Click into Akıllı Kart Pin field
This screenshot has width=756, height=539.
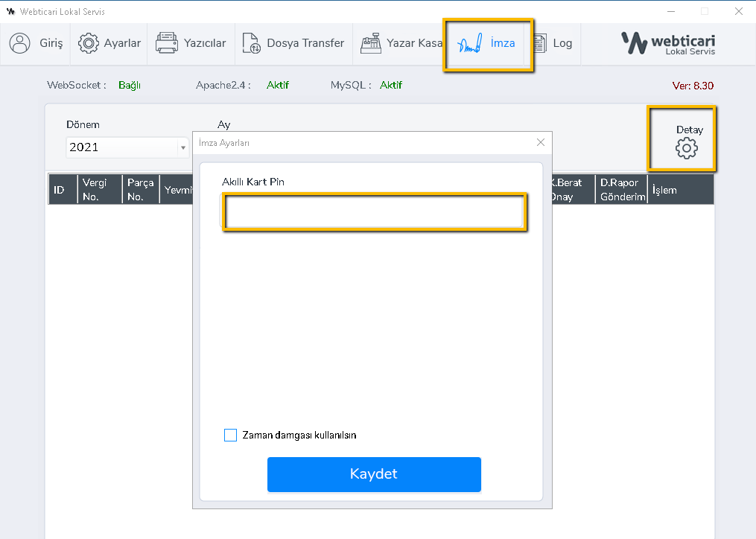pyautogui.click(x=375, y=211)
